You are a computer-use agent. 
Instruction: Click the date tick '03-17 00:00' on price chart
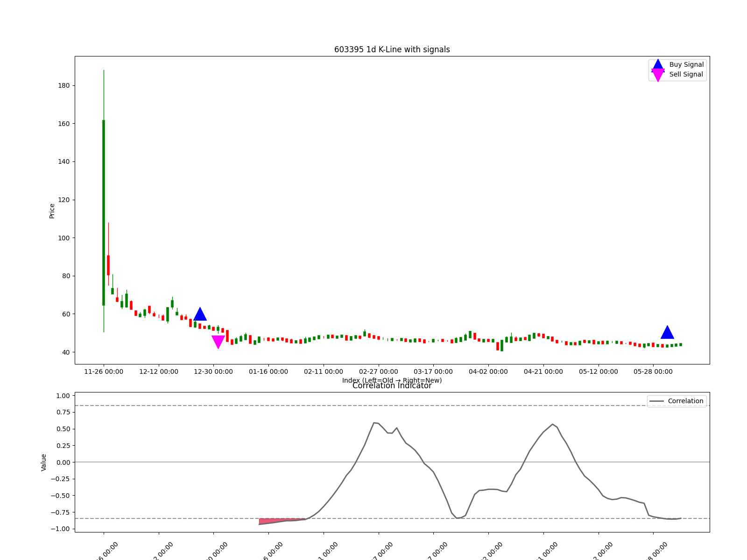[433, 371]
